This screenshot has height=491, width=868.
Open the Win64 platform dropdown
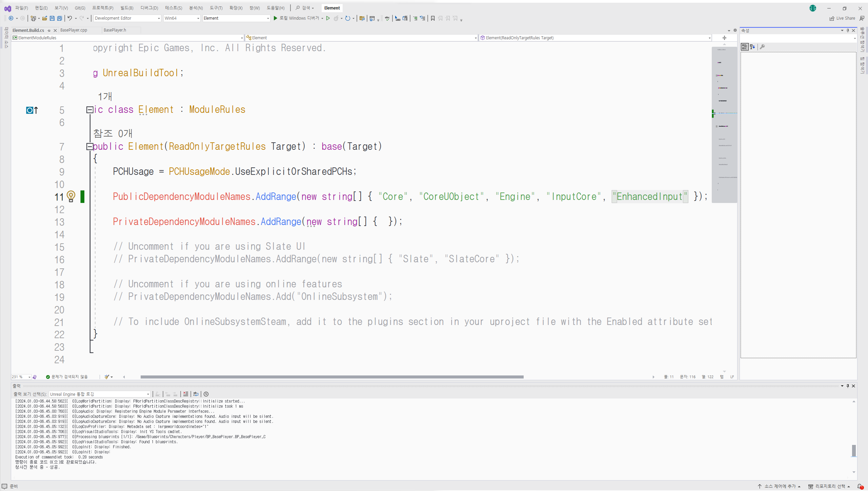[x=182, y=18]
